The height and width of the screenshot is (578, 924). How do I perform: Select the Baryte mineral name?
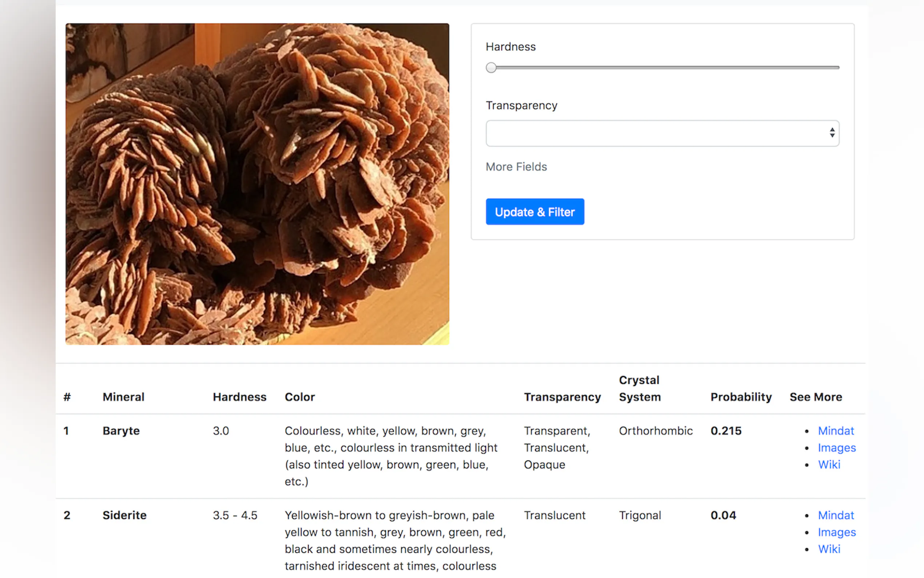[121, 431]
